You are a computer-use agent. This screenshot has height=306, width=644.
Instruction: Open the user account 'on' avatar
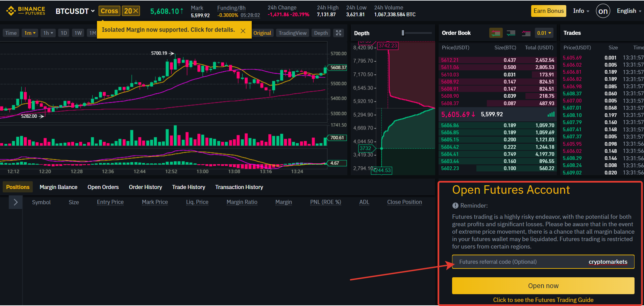(x=603, y=11)
